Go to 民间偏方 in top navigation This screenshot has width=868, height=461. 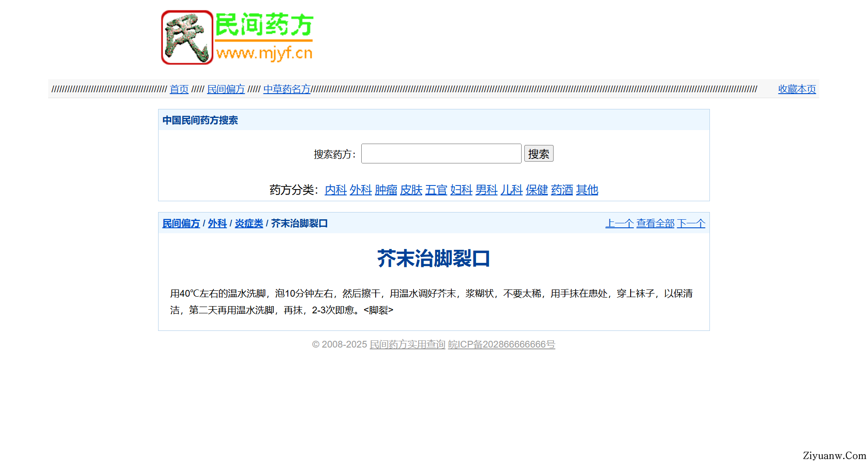pyautogui.click(x=226, y=89)
